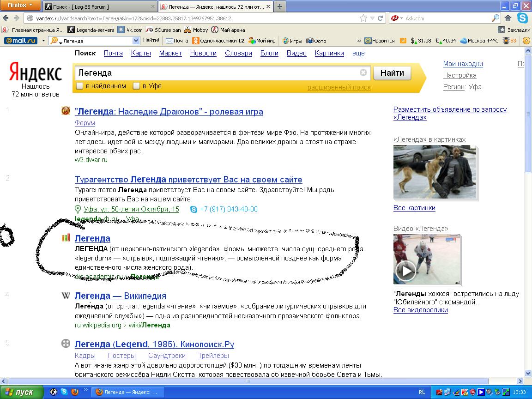This screenshot has width=532, height=399.
Task: Open URL bar history dropdown arrow
Action: coord(372,18)
